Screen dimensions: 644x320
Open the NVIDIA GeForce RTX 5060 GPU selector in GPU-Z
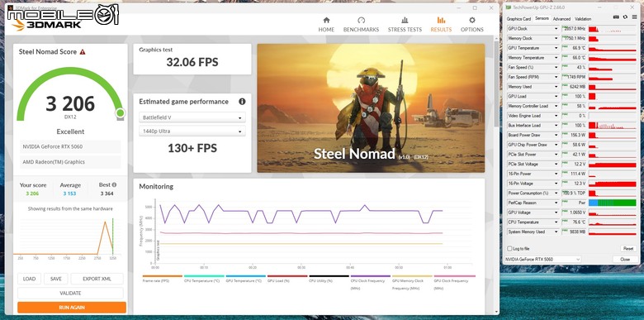[542, 260]
